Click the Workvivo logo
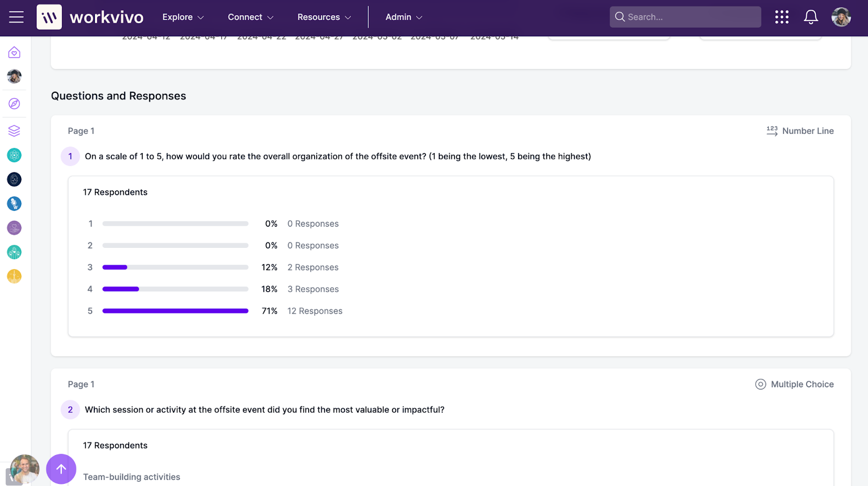 [90, 17]
